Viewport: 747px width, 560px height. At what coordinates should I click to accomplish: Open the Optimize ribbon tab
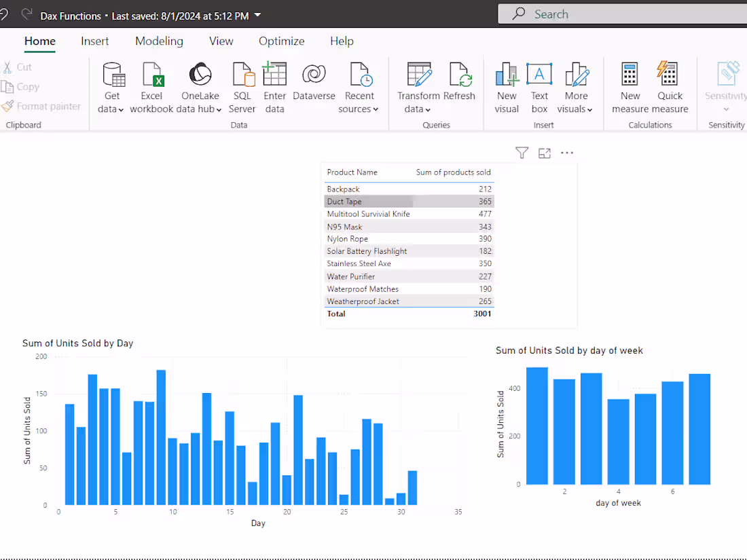tap(281, 41)
